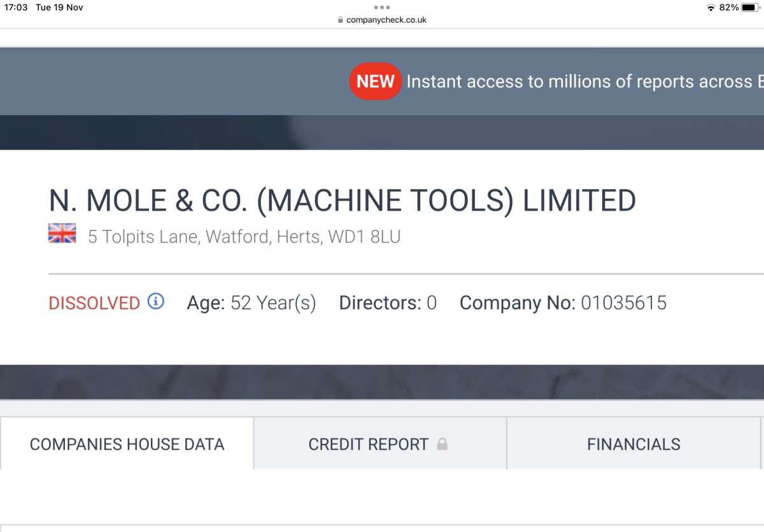
Task: Click the Directors: 0 field
Action: tap(388, 303)
